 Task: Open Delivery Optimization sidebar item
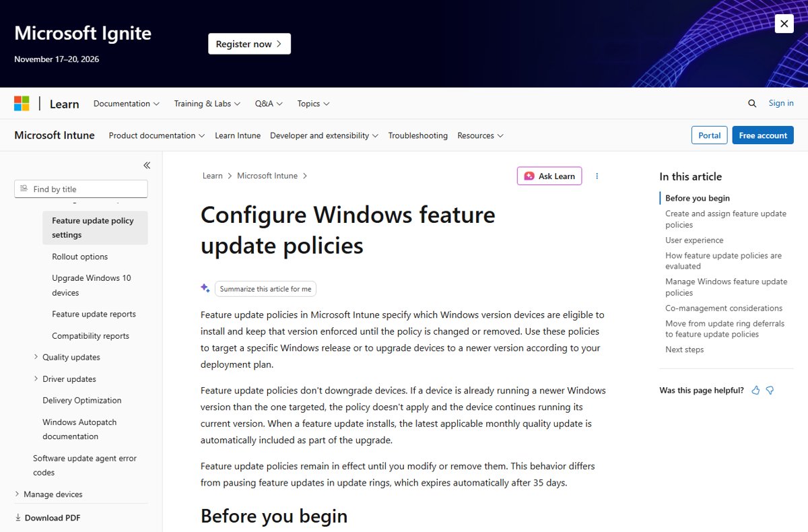tap(82, 401)
